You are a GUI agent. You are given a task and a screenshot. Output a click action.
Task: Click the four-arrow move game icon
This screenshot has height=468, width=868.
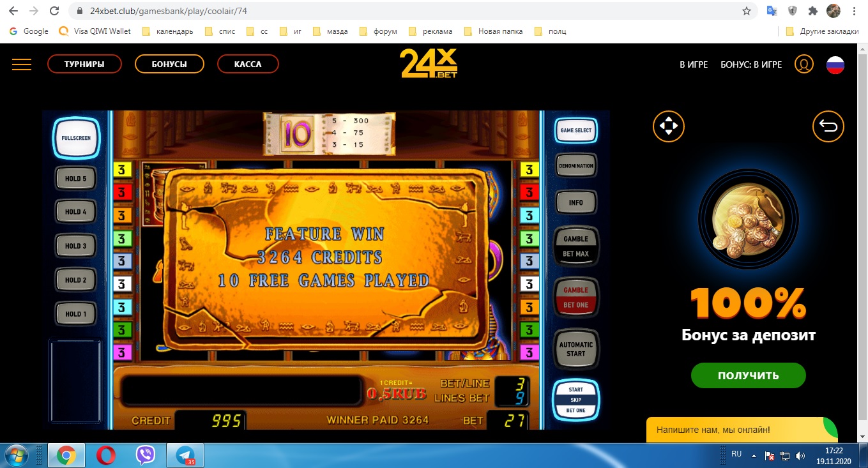[668, 126]
